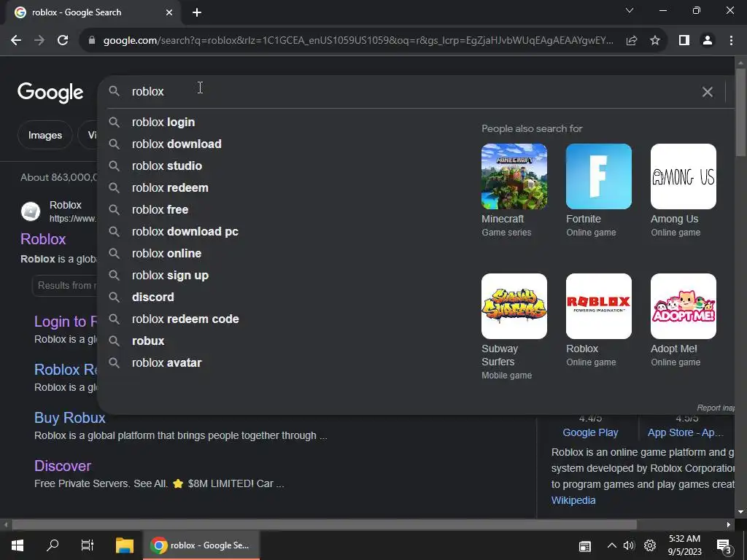Bookmark this page with the star icon

click(x=655, y=41)
